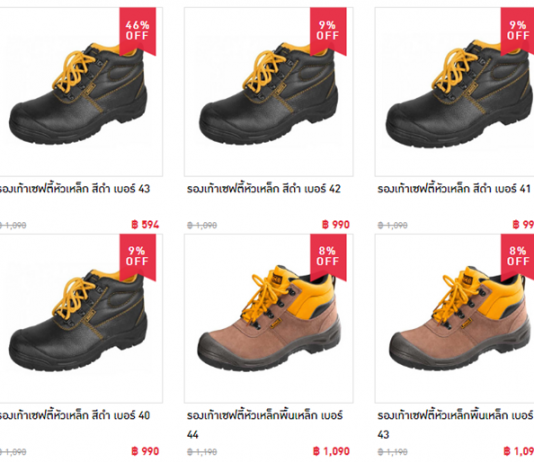Click the 8% OFF badge on brown size 43 shoe
The height and width of the screenshot is (462, 534).
518,257
